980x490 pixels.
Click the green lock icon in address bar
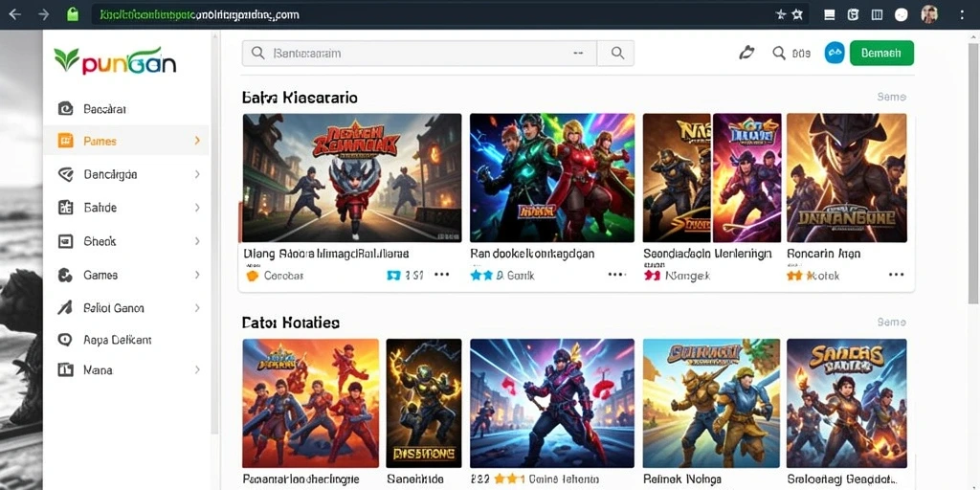click(x=73, y=14)
